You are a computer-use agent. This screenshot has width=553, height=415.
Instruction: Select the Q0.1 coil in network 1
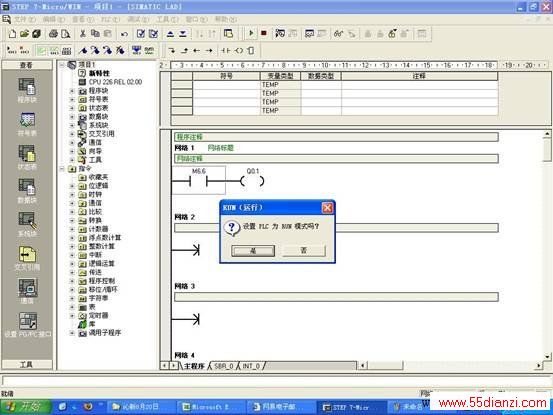click(253, 181)
